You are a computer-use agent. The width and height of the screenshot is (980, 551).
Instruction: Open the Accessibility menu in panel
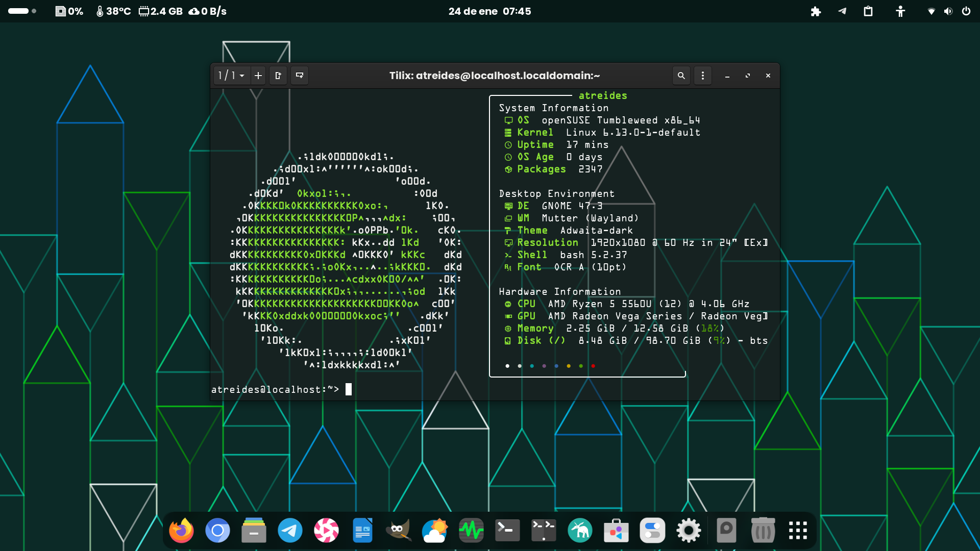click(900, 11)
